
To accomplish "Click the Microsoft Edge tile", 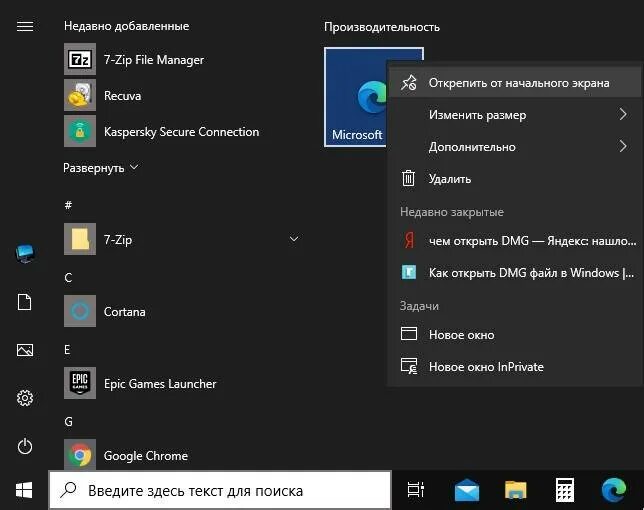I will [356, 97].
